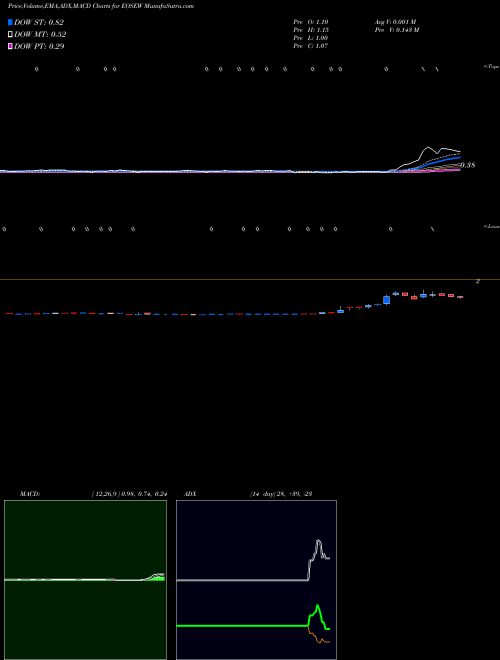The height and width of the screenshot is (660, 500).
Task: Click the 'Pre L: 1.00' value
Action: (311, 38)
